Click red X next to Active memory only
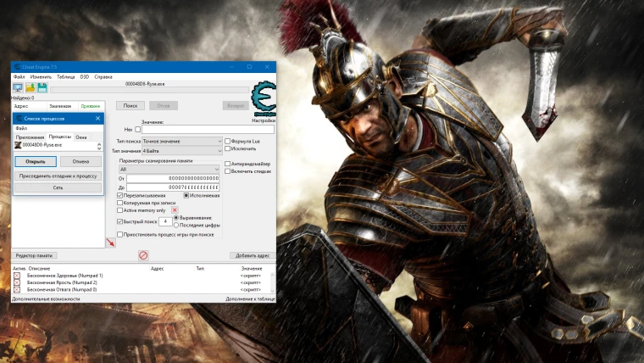 tap(175, 210)
